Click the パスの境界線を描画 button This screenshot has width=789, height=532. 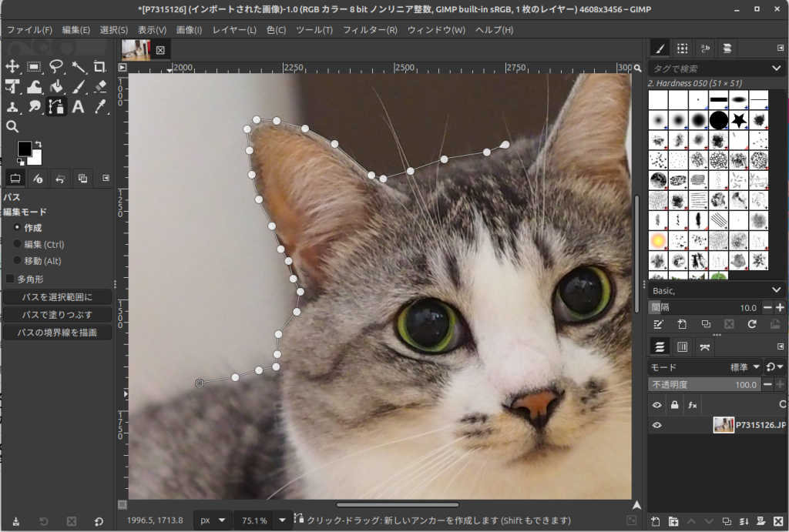57,333
